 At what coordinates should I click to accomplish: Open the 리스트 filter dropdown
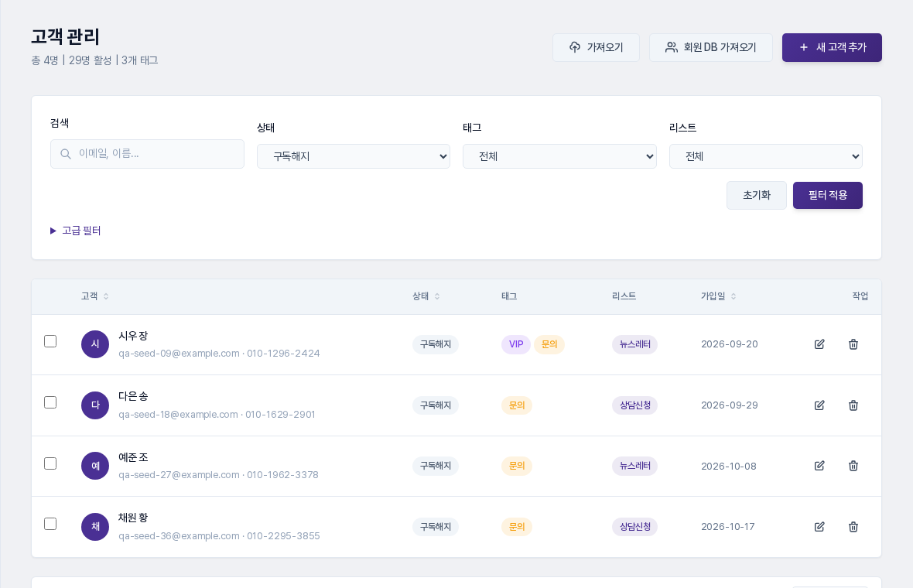[x=766, y=156]
